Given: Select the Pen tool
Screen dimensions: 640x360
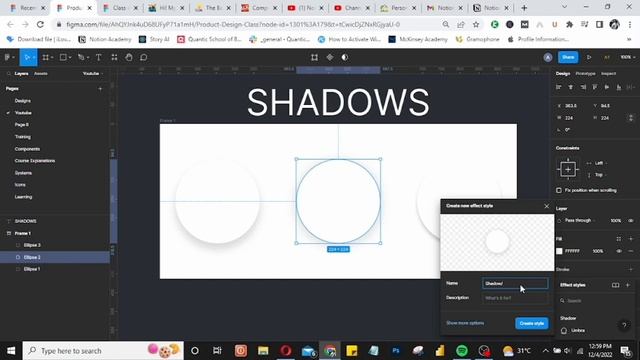Looking at the screenshot, I should (x=81, y=58).
